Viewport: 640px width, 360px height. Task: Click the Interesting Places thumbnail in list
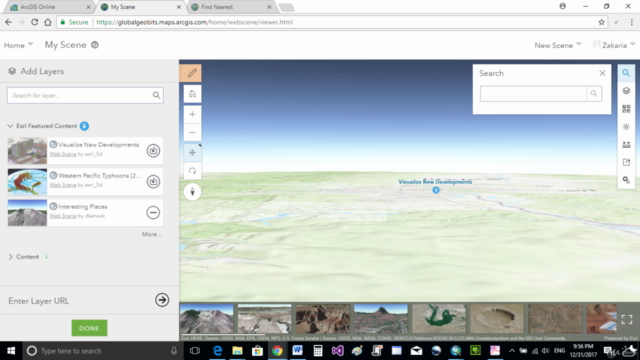[27, 213]
